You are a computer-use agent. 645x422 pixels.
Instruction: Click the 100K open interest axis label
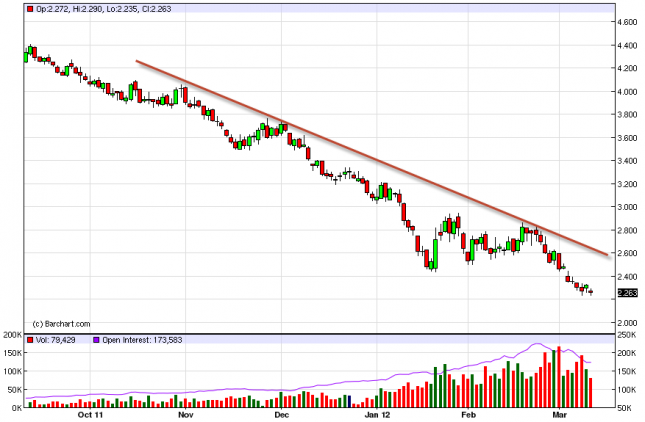click(x=627, y=390)
